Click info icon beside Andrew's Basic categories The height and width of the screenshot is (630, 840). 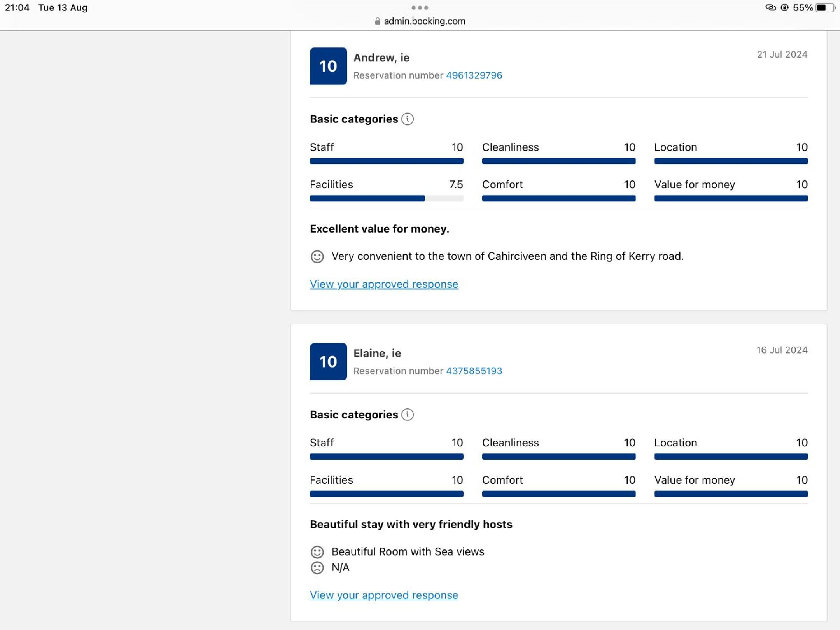(407, 119)
